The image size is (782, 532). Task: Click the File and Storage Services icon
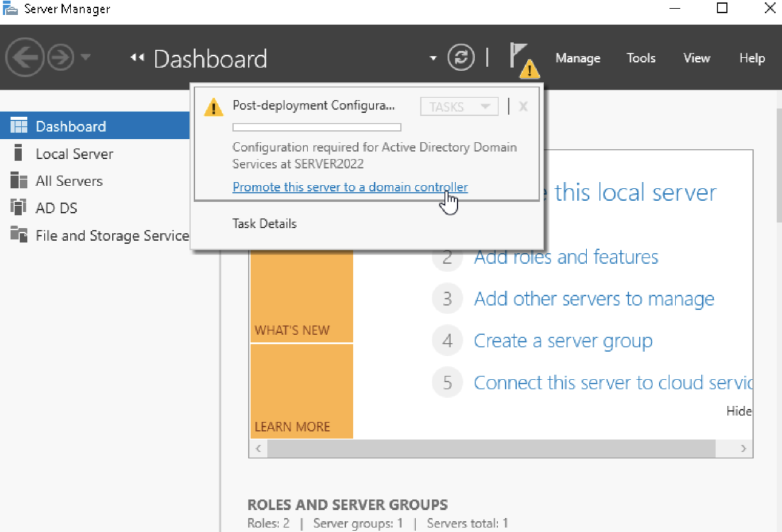pyautogui.click(x=18, y=234)
